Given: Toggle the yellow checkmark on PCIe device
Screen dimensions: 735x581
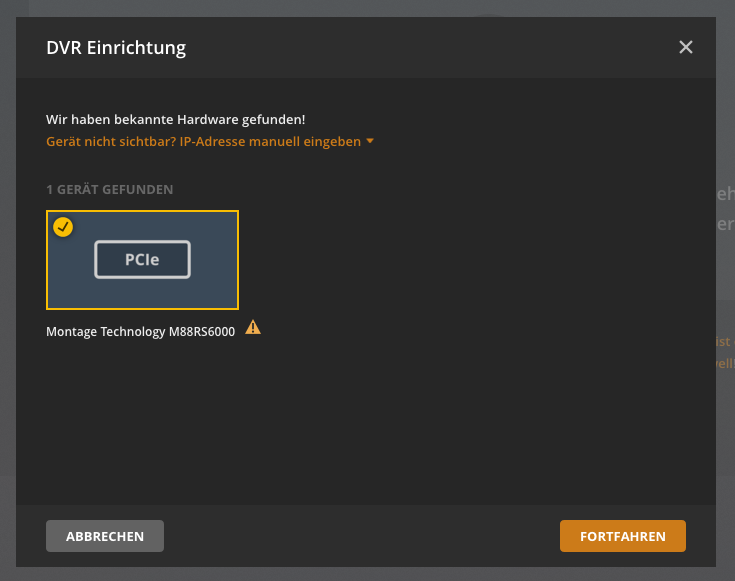Looking at the screenshot, I should click(63, 227).
